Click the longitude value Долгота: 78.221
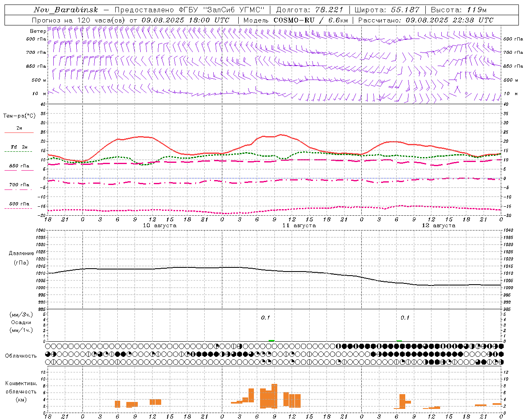 tap(310, 10)
